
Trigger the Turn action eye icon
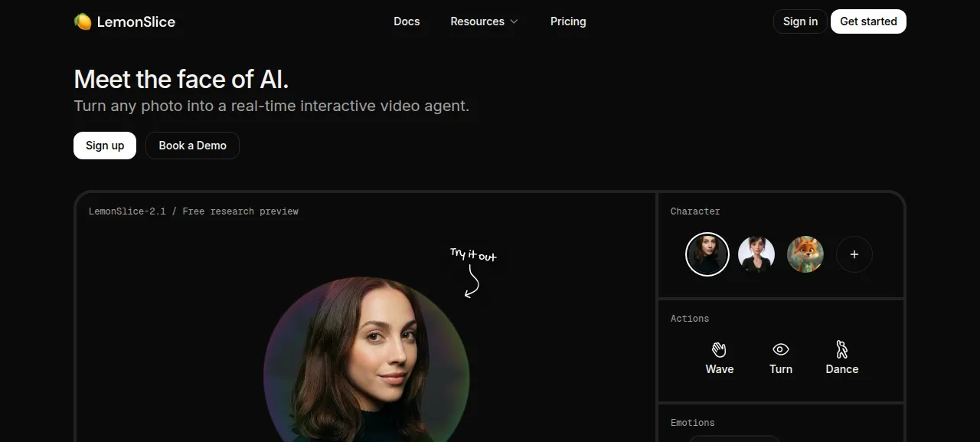(x=780, y=349)
